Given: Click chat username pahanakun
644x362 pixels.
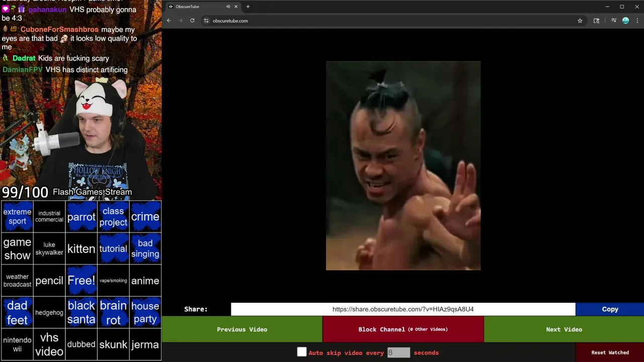Looking at the screenshot, I should tap(47, 10).
